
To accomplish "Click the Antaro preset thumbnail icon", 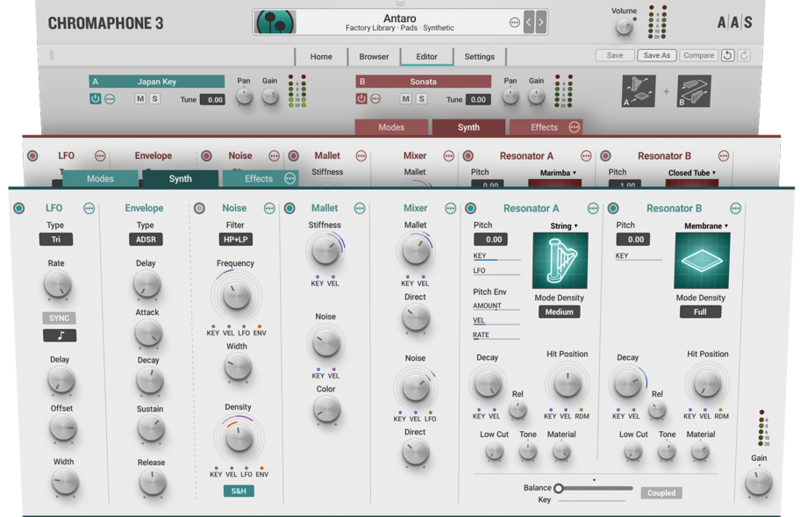I will click(276, 21).
